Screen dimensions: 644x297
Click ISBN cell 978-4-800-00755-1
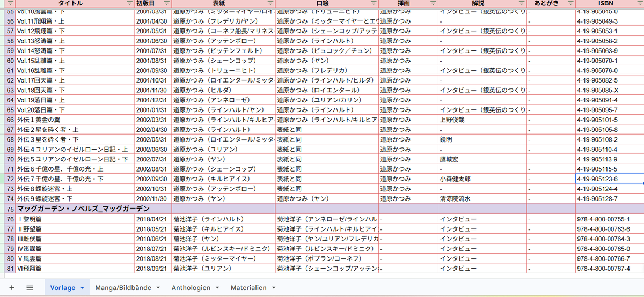609,219
